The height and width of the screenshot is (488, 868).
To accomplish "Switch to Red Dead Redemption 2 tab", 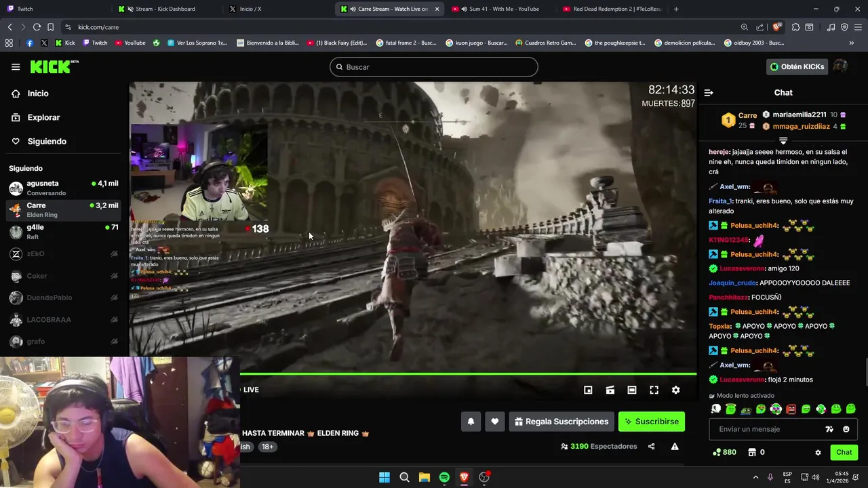I will [x=612, y=9].
